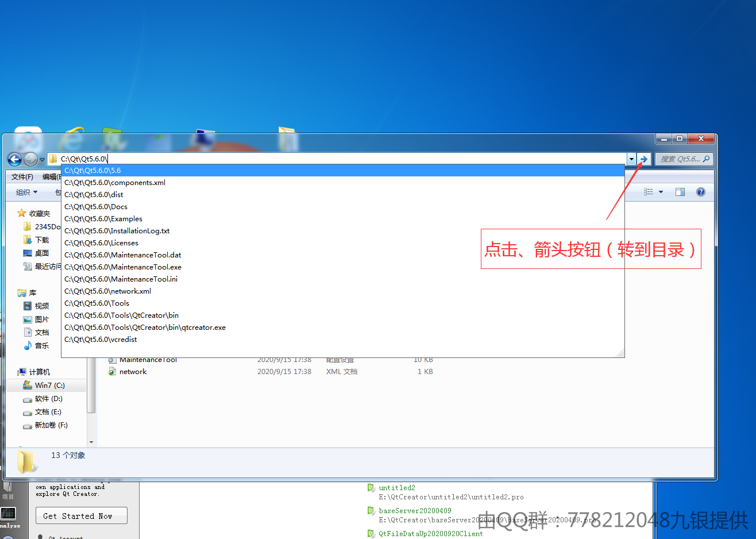Screen dimensions: 756x539
Task: Select suggestion C:\Qt\Qt5.6.0\Licenses
Action: click(x=343, y=243)
